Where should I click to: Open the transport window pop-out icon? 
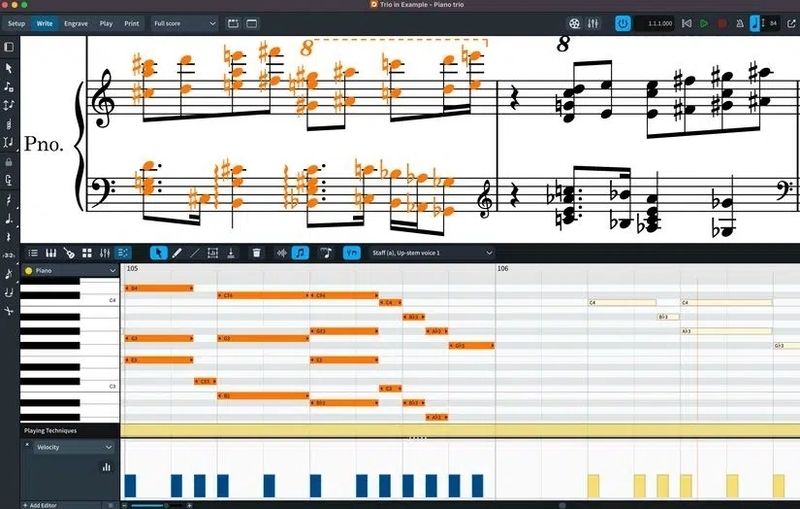point(791,23)
